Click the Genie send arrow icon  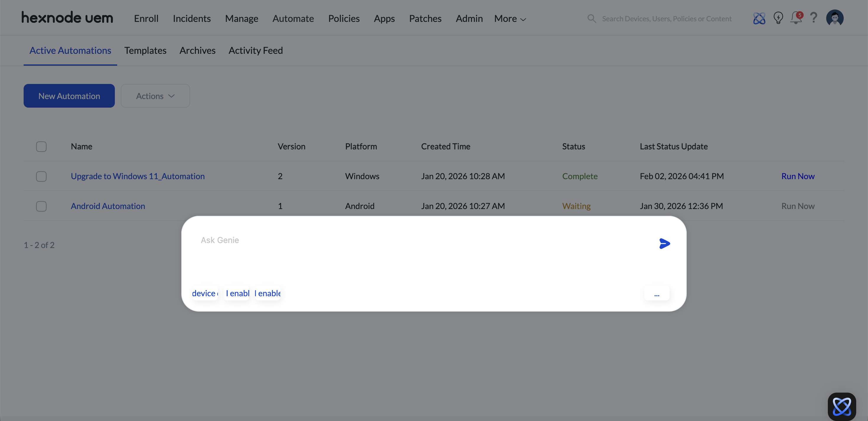[x=664, y=243]
